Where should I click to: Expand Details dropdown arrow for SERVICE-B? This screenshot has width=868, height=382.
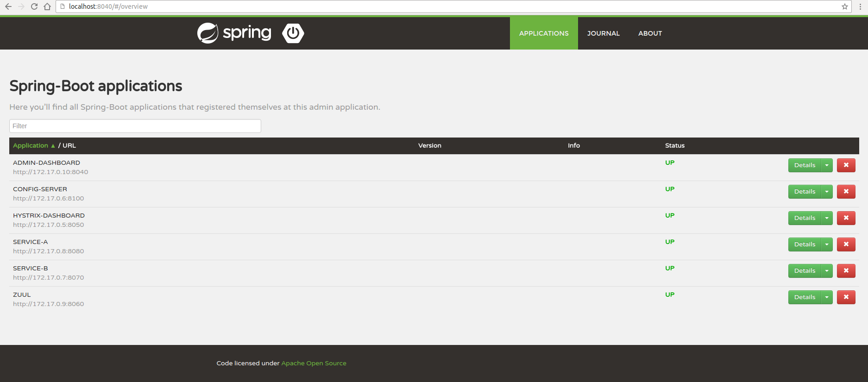[827, 271]
